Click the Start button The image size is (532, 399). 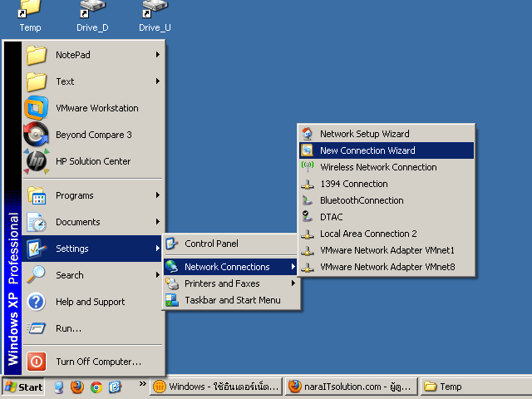point(23,387)
